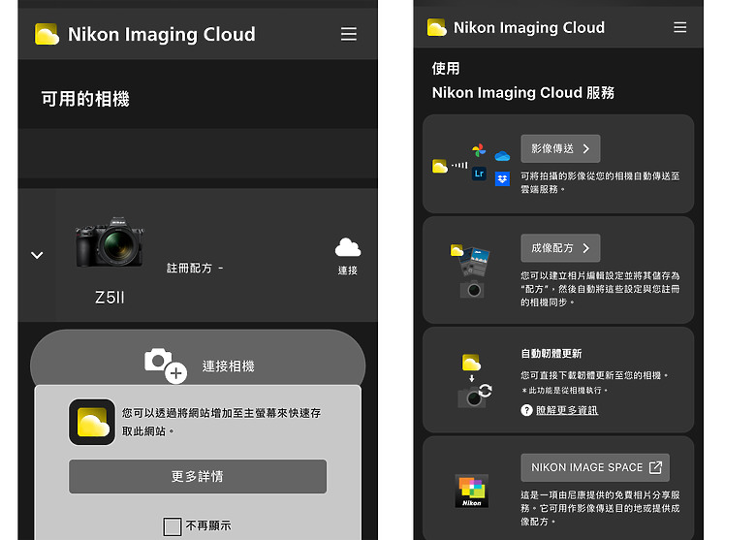Open hamburger menu in right phone screen
756x540 pixels.
pyautogui.click(x=679, y=27)
